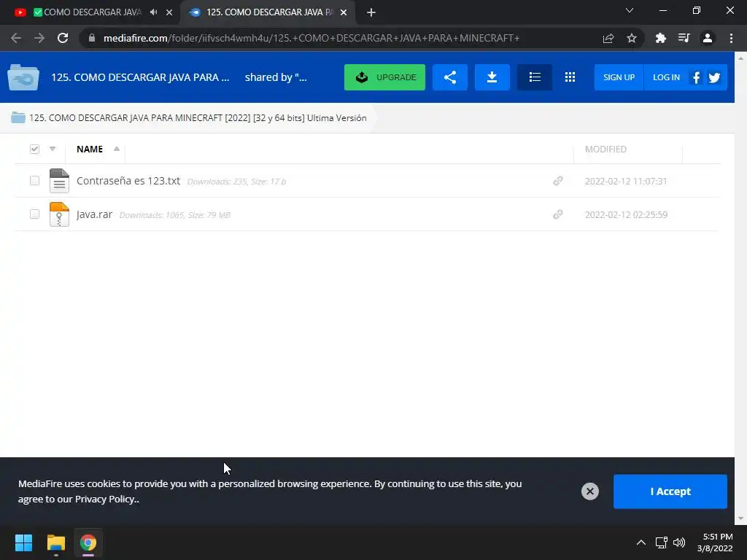Open media controls icon in Chrome toolbar
Image resolution: width=747 pixels, height=560 pixels.
pos(684,38)
